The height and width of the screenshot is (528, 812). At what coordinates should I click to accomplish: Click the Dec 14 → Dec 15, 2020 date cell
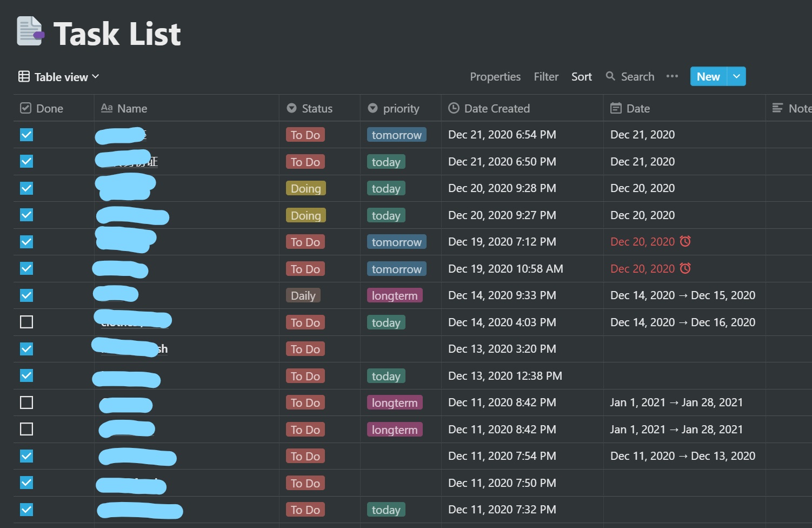tap(682, 295)
